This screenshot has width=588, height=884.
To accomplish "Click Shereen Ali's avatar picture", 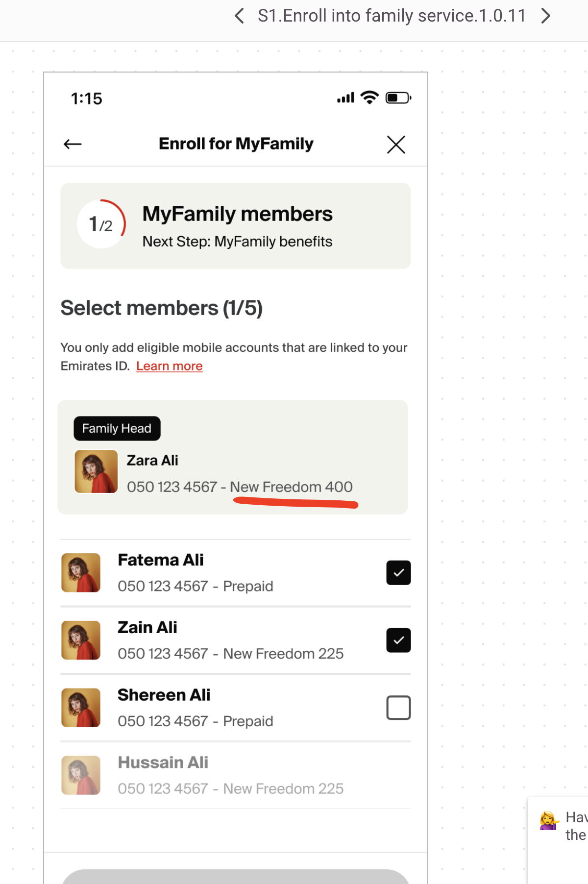I will (81, 708).
